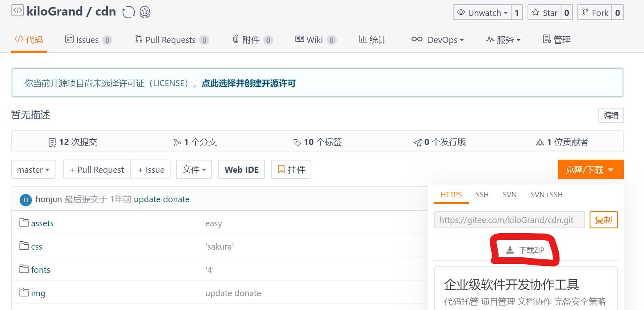Open the Web IDE button
The height and width of the screenshot is (310, 644).
click(x=241, y=169)
